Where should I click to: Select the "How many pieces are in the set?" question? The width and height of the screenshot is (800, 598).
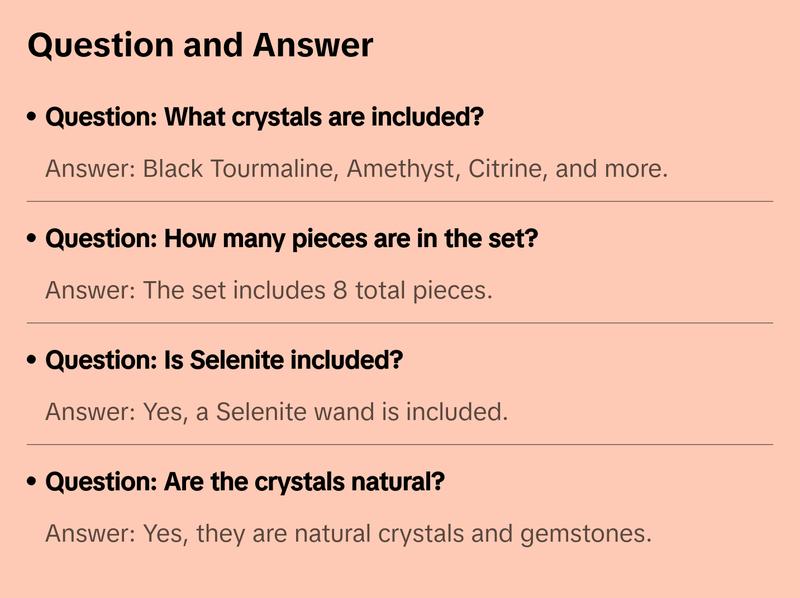292,240
